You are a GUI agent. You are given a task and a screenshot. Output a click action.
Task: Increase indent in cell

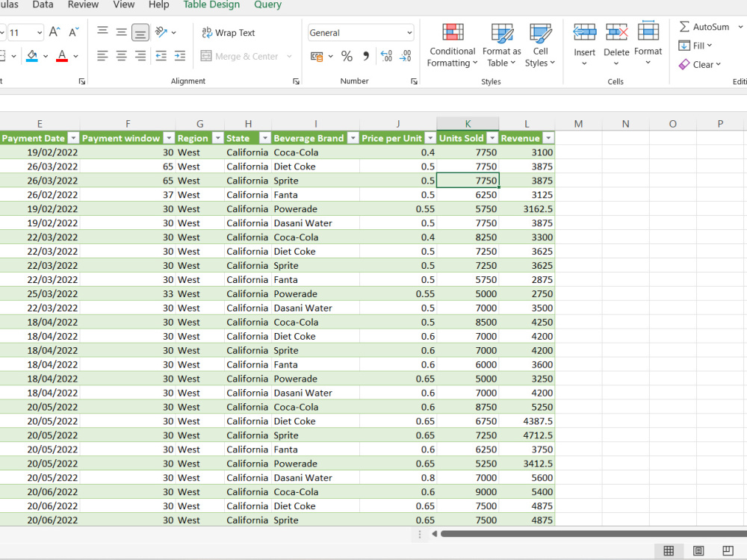point(179,56)
